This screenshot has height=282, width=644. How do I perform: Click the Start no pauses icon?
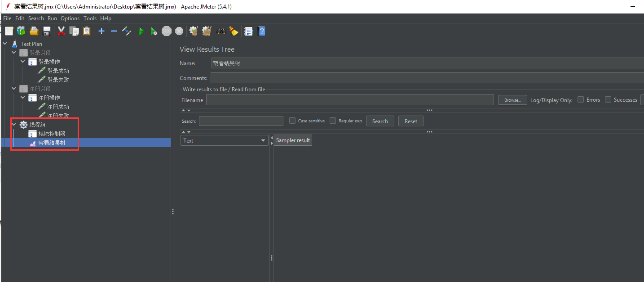coord(154,31)
